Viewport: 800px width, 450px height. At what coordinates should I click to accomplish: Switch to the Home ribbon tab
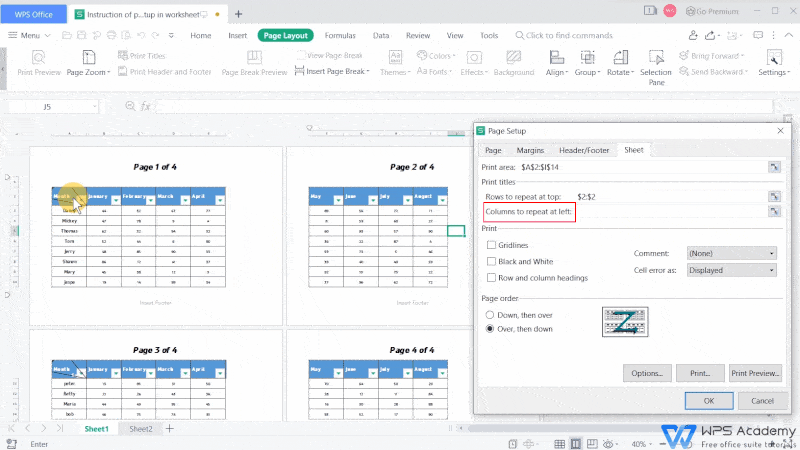coord(201,35)
